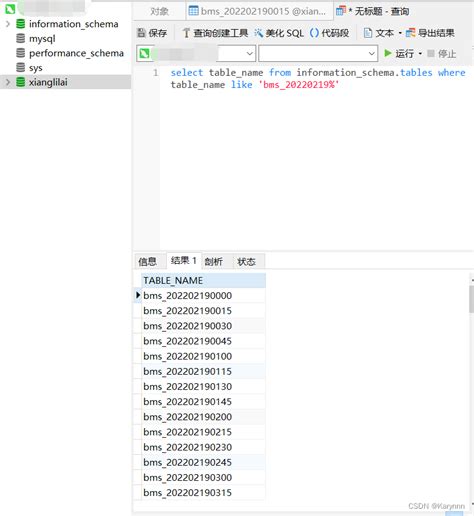474x516 pixels.
Task: Select row bms_202202190245
Action: 204,462
